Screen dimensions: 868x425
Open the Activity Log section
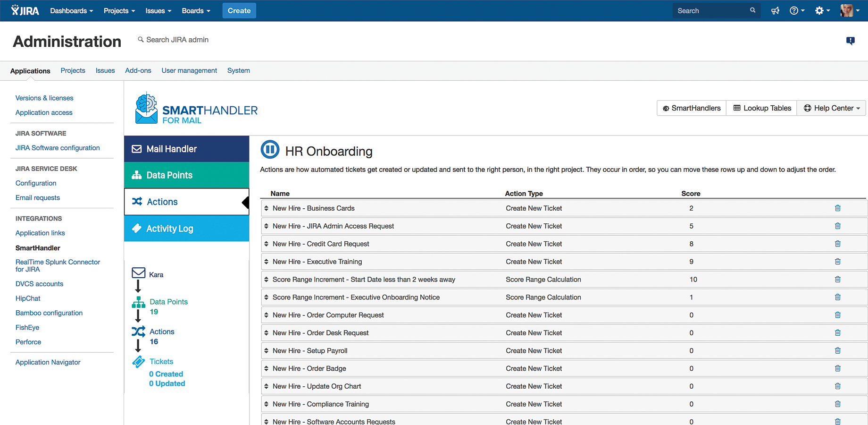pyautogui.click(x=187, y=229)
